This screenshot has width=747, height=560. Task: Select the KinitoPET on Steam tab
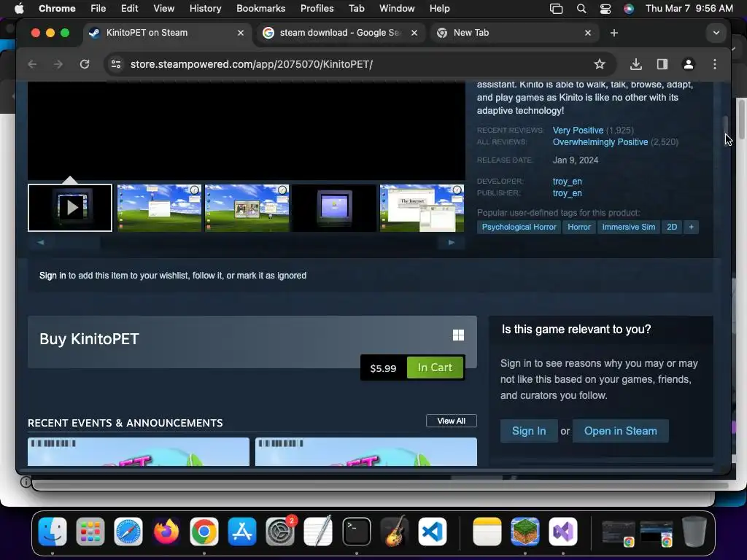[x=167, y=33]
